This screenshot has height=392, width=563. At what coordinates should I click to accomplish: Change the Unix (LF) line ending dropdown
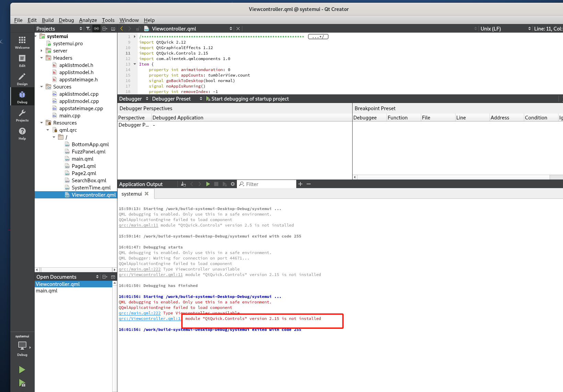pos(505,28)
